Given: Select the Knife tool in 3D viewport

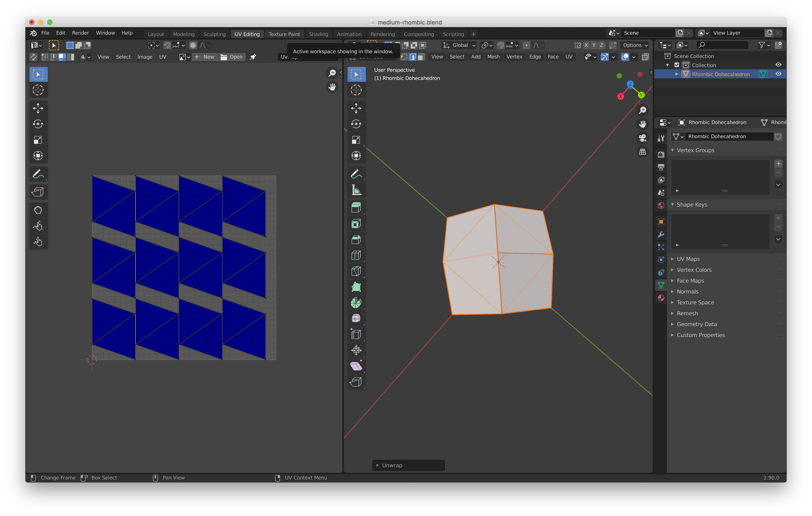Looking at the screenshot, I should click(356, 271).
